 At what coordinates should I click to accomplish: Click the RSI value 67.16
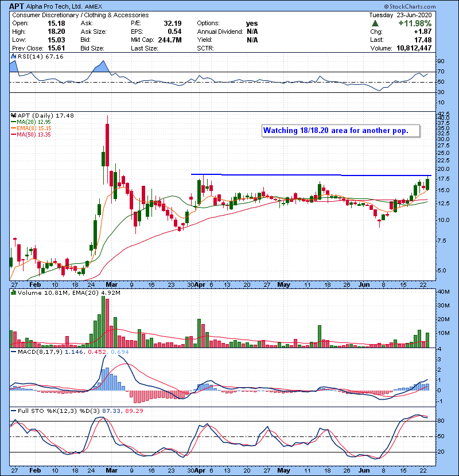click(55, 56)
